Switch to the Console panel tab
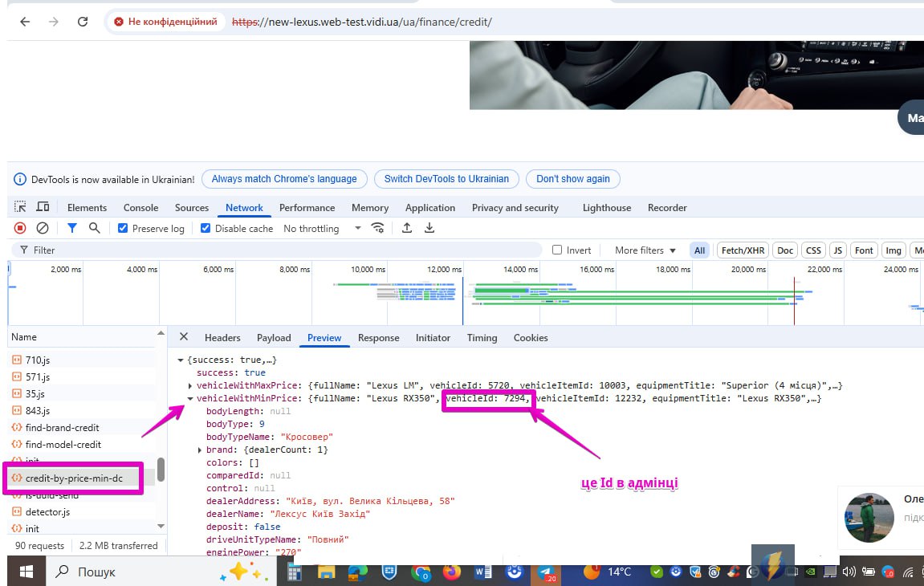 click(140, 208)
